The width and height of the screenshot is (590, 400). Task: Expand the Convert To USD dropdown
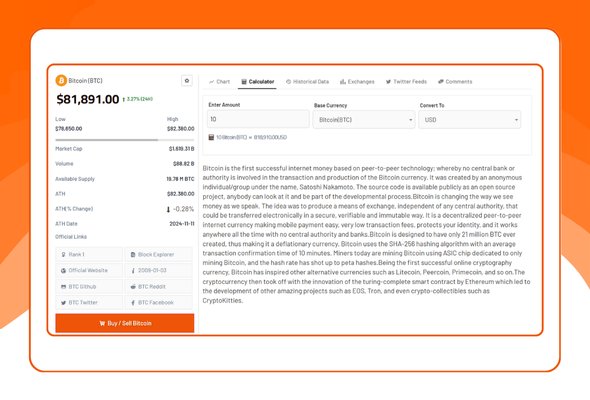coord(470,120)
